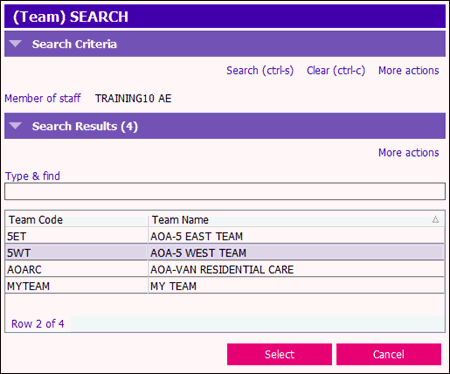Click the Cancel button
450x374 pixels.
coord(389,354)
